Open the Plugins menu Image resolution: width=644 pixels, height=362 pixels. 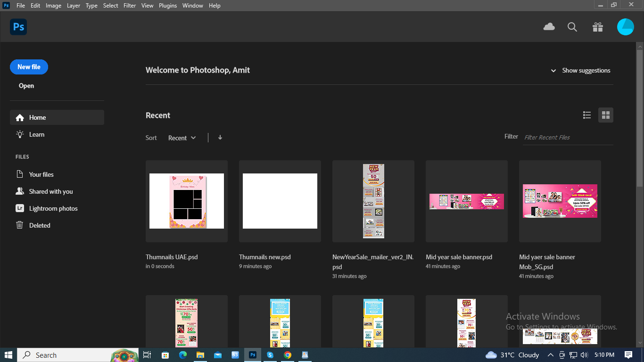(168, 6)
